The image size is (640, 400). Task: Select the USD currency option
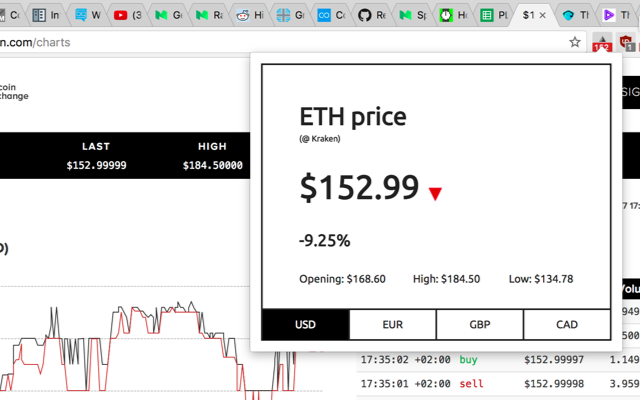pyautogui.click(x=305, y=324)
